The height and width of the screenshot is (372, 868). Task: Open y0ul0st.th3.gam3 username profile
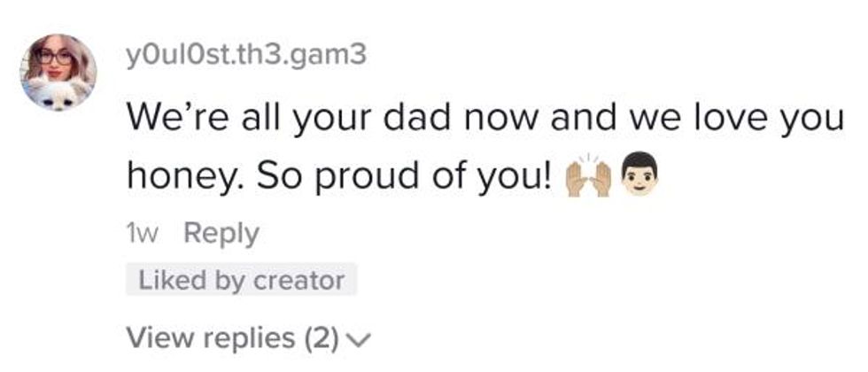click(247, 55)
